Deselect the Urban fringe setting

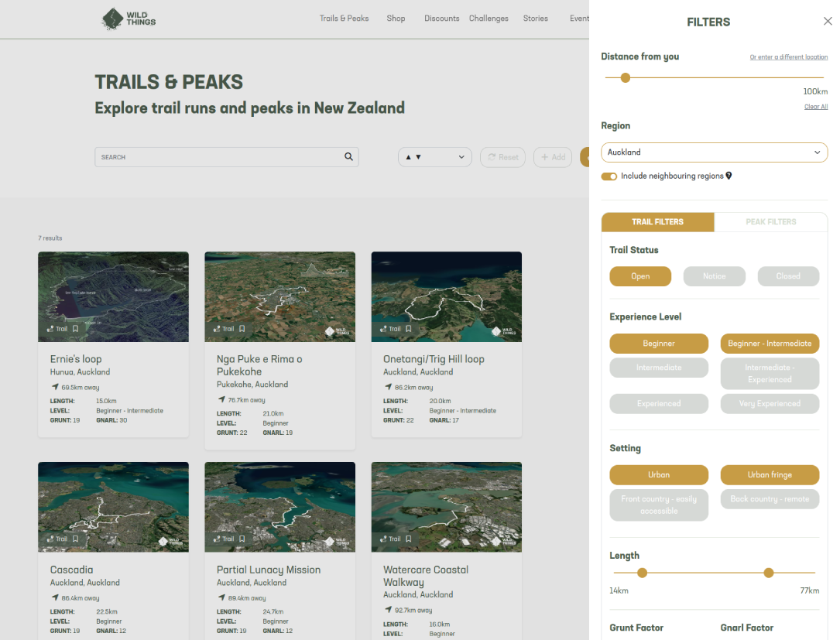tap(770, 474)
